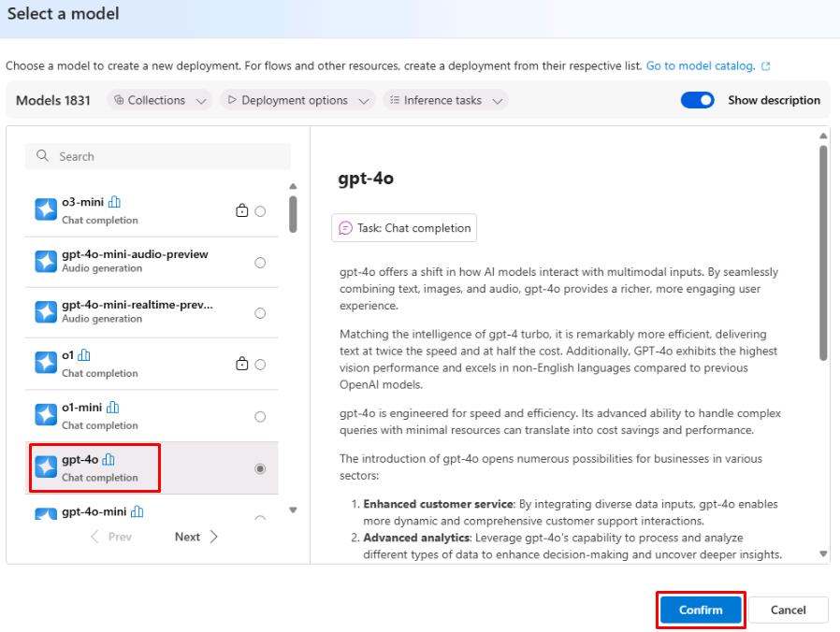This screenshot has width=840, height=632.
Task: Click the benchmark chart icon next to gpt-4o
Action: pyautogui.click(x=109, y=459)
